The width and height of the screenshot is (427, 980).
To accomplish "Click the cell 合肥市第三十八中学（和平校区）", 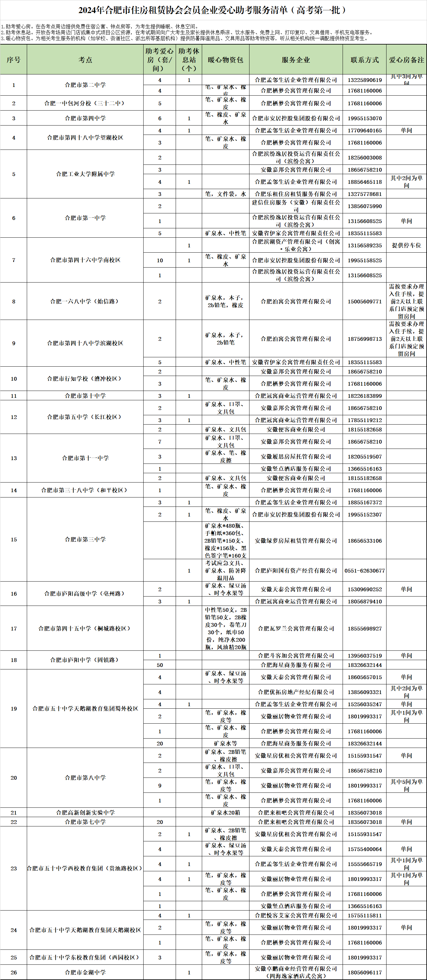I will [85, 490].
